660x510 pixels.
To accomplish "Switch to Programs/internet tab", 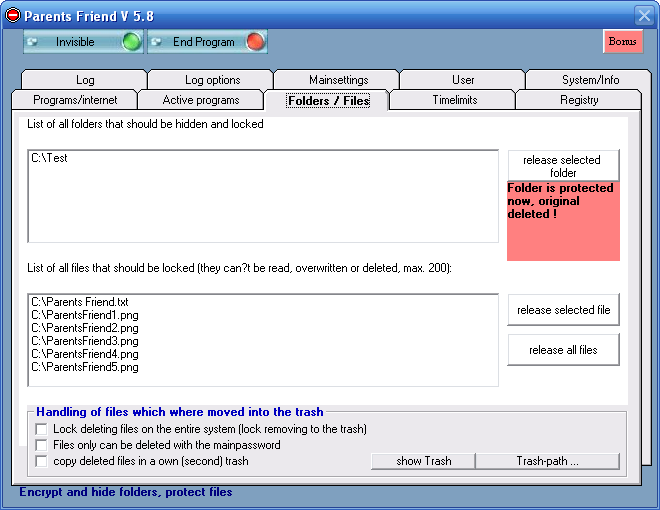I will point(75,100).
